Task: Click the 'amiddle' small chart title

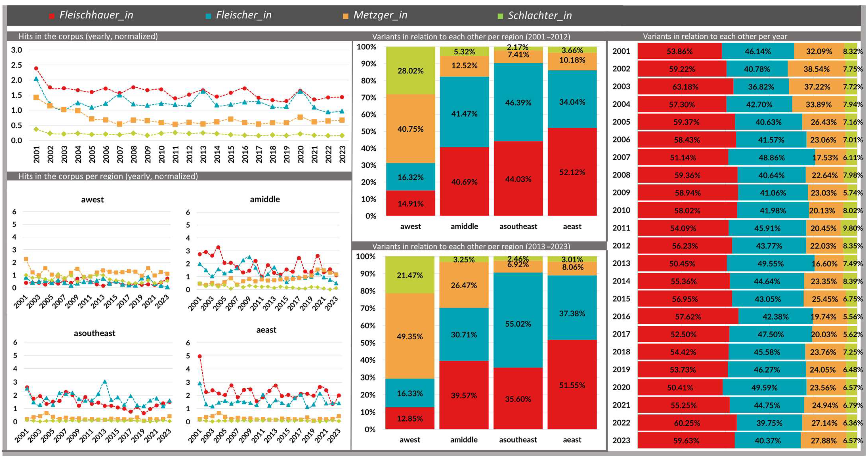Action: tap(265, 199)
